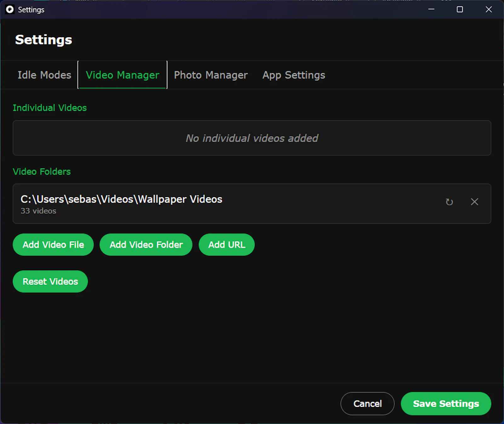Minimize the Settings window

point(431,9)
